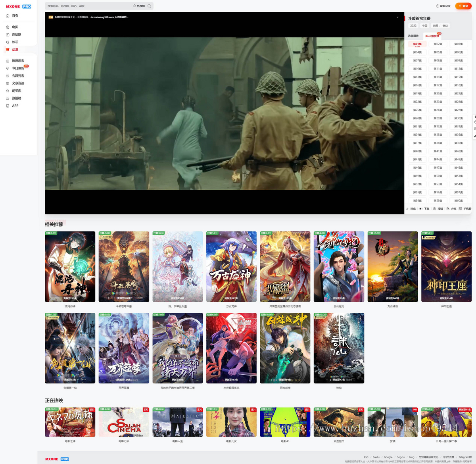
Task: Open the 百炼成神 poster
Action: click(x=285, y=348)
